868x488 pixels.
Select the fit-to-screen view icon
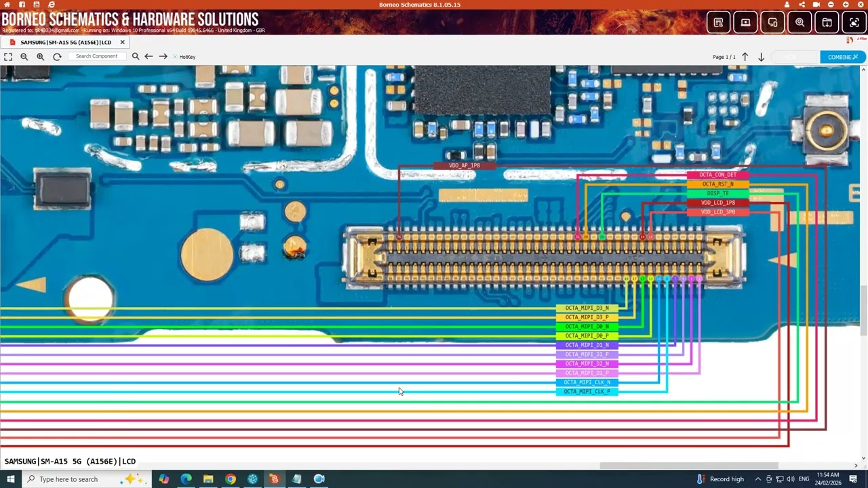pyautogui.click(x=8, y=56)
